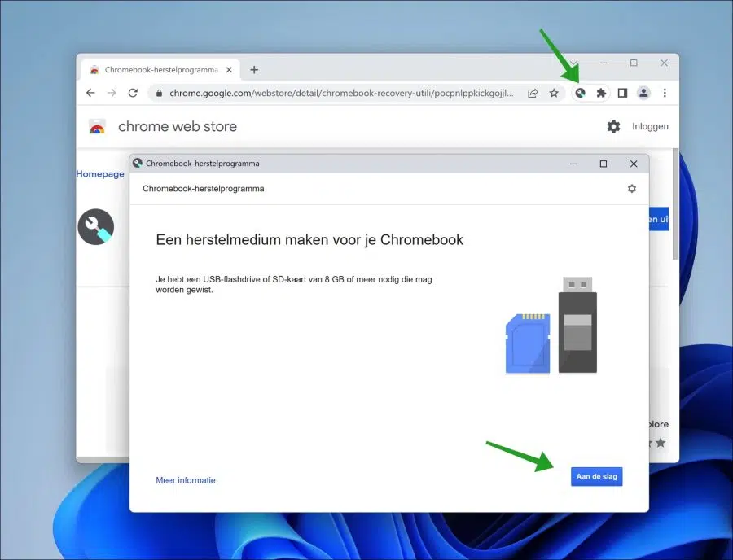Click the heading Een herstelmedium maken voor je Chromebook

click(x=309, y=239)
